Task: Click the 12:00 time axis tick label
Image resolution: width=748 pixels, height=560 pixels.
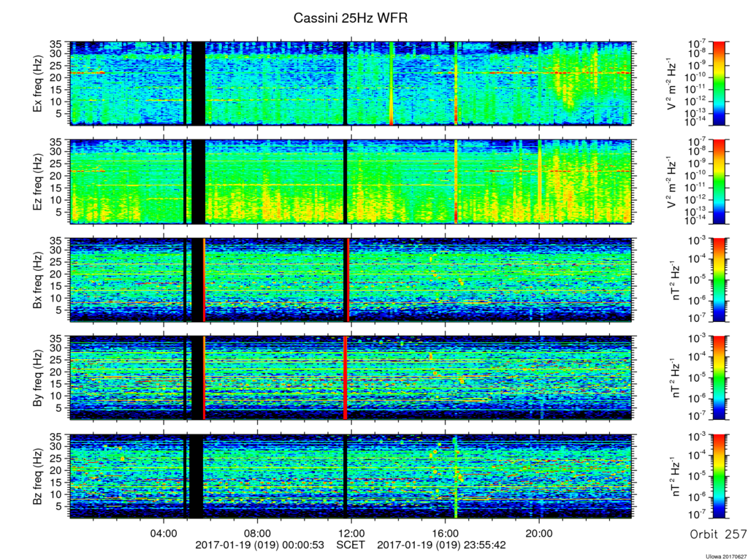Action: tap(351, 533)
